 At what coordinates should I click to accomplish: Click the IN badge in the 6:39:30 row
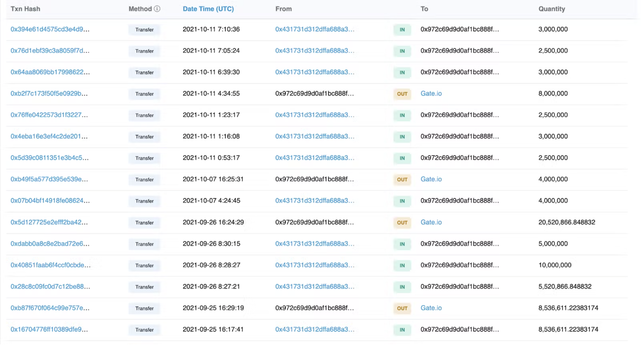[402, 73]
